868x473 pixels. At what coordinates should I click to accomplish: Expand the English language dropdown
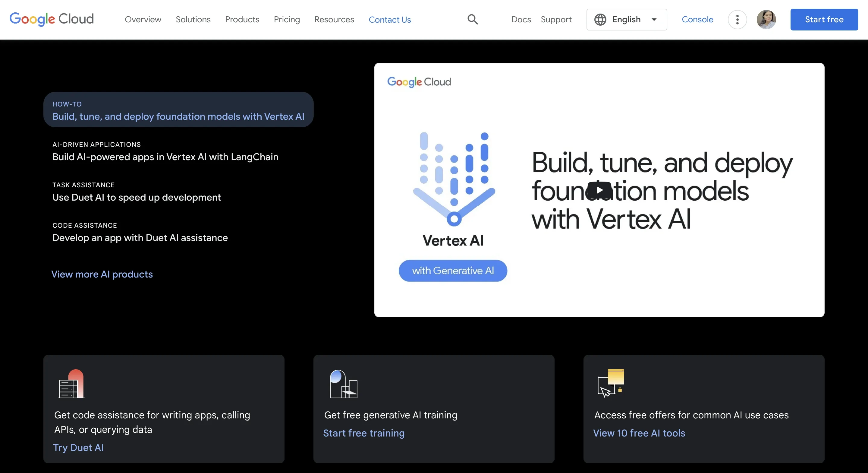click(627, 20)
